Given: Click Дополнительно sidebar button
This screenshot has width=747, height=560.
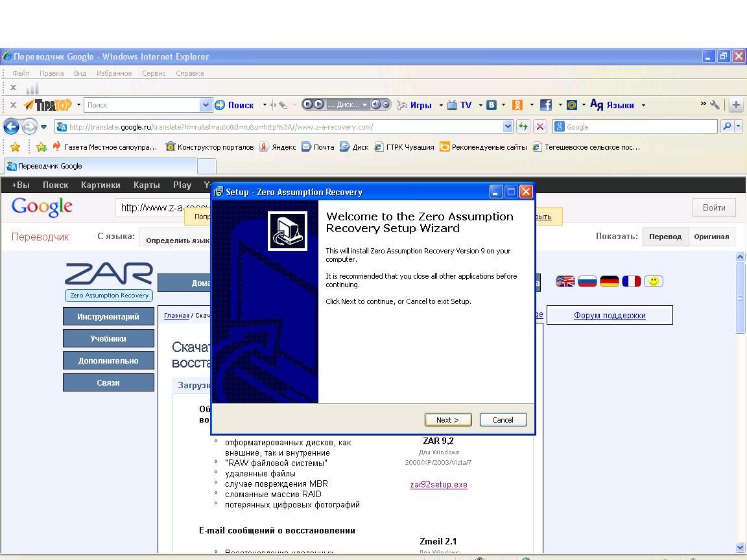Looking at the screenshot, I should 109,360.
